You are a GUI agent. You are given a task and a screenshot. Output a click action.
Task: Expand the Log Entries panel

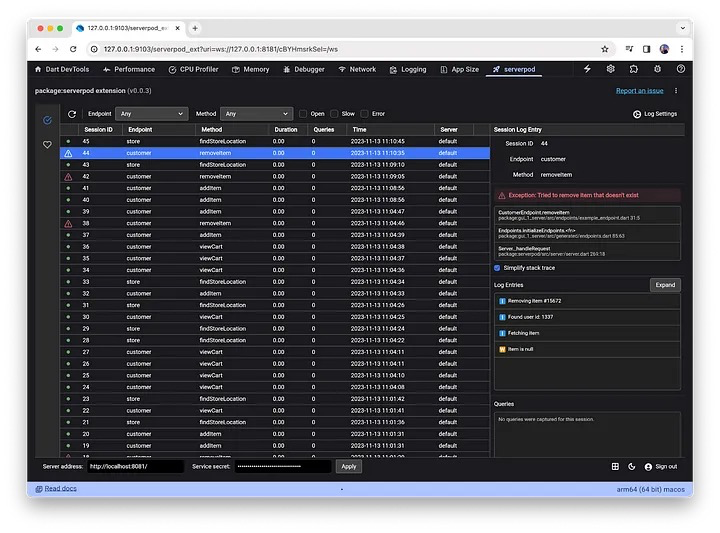[x=665, y=285]
